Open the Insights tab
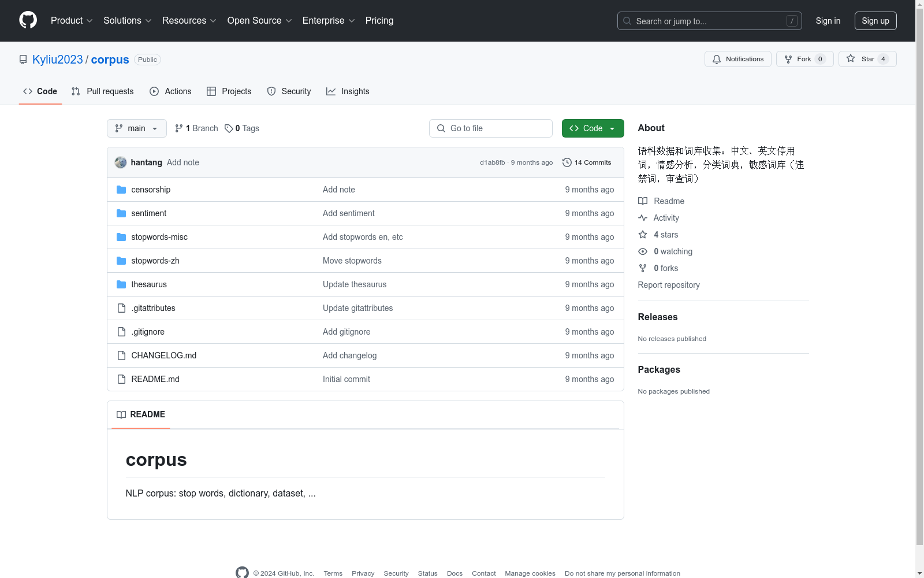The width and height of the screenshot is (924, 578). click(x=348, y=91)
